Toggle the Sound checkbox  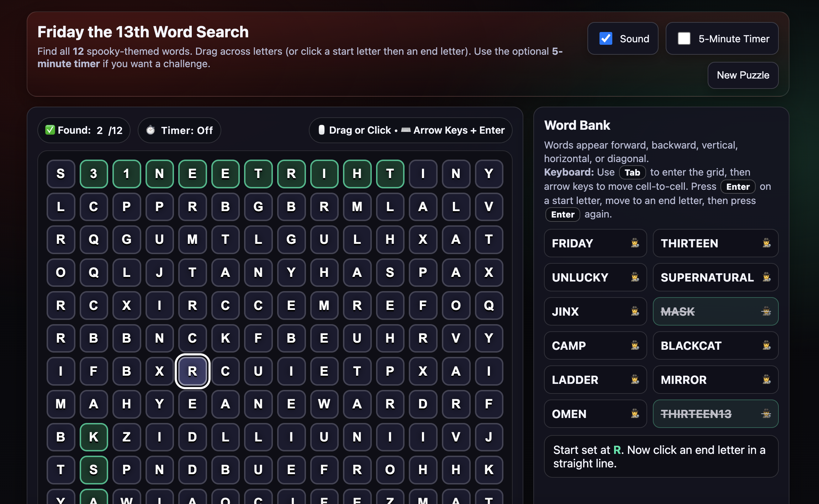pyautogui.click(x=606, y=38)
